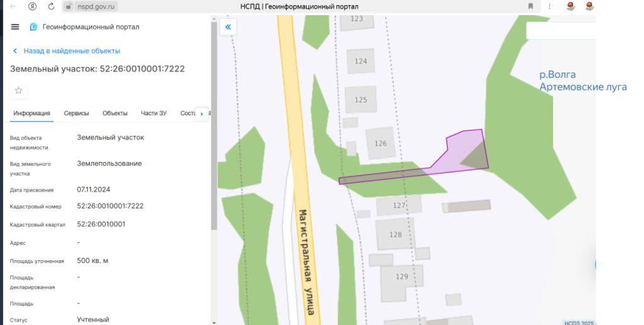Viewport: 644px width, 325px height.
Task: Open the Объекты tab
Action: click(x=115, y=113)
